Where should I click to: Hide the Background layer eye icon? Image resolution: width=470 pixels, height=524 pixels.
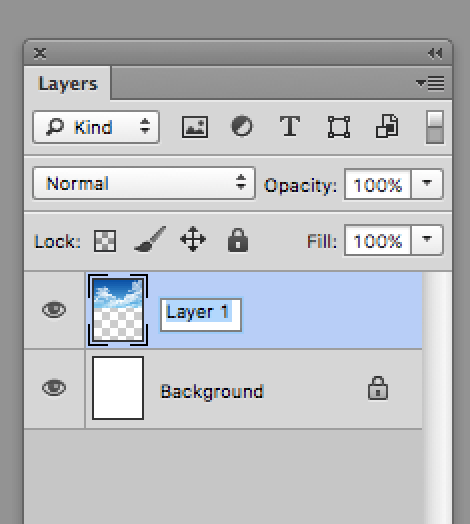54,388
